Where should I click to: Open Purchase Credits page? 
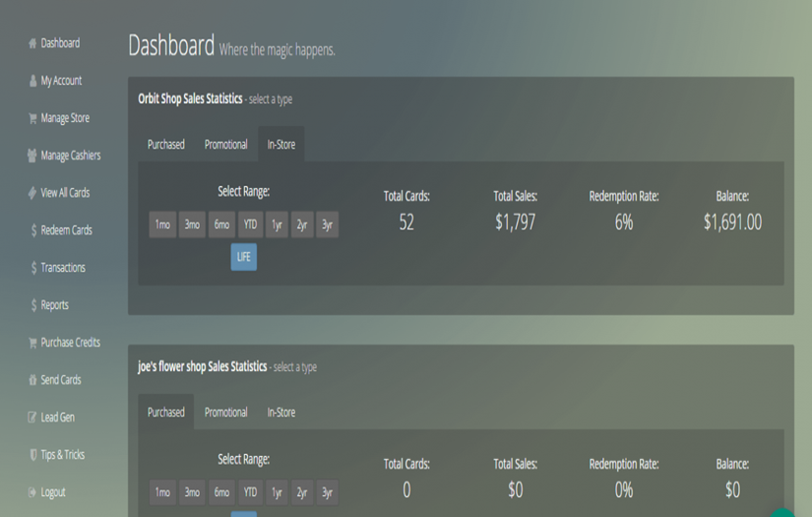tap(71, 343)
